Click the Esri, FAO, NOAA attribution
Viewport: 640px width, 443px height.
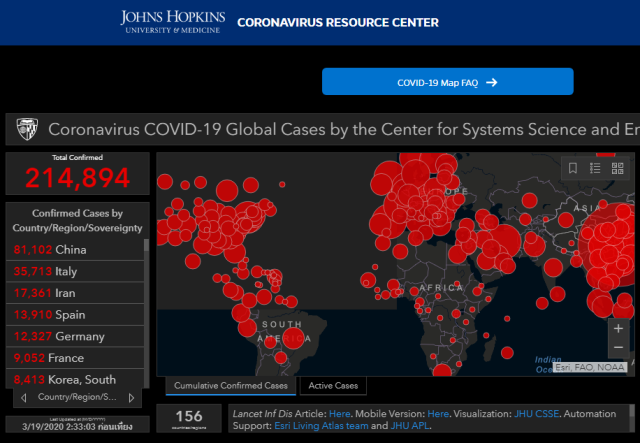(589, 367)
